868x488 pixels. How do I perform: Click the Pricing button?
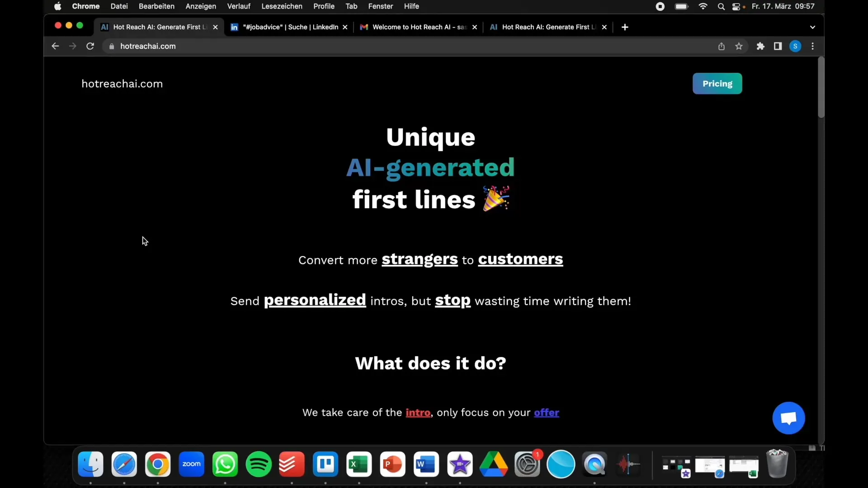coord(717,84)
